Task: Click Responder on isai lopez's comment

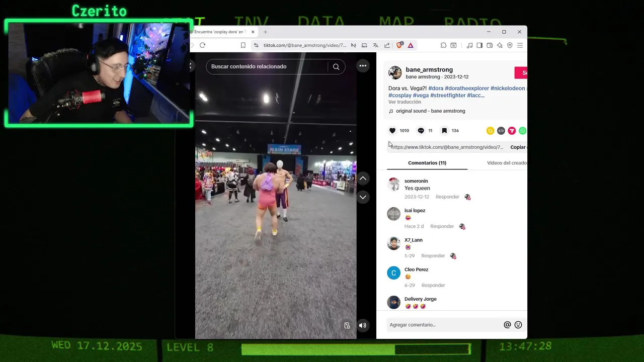Action: click(442, 226)
